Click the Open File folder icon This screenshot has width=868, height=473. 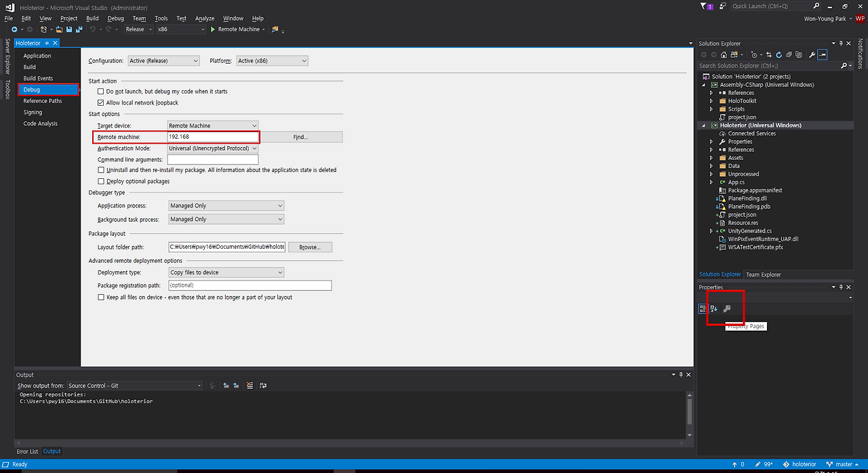[x=59, y=29]
